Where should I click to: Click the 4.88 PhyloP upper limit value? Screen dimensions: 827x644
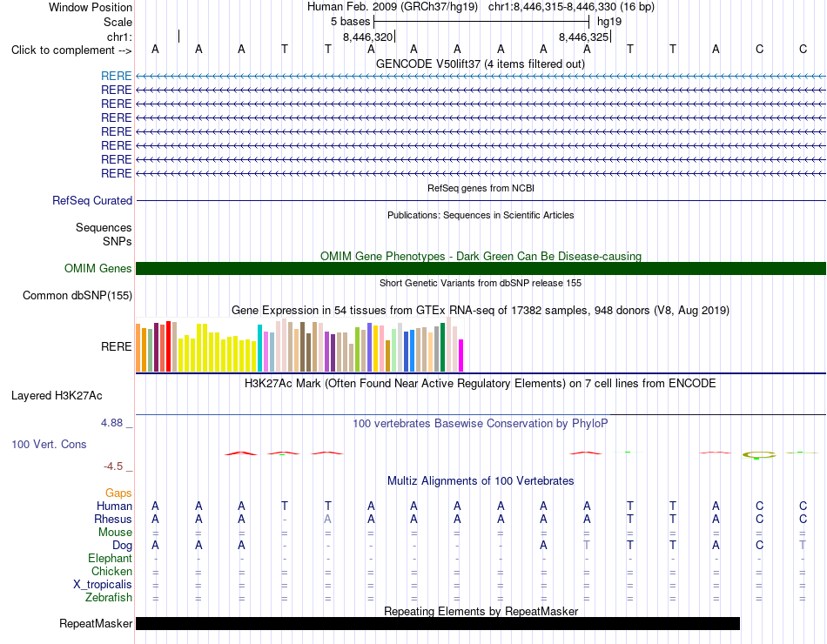pyautogui.click(x=111, y=423)
